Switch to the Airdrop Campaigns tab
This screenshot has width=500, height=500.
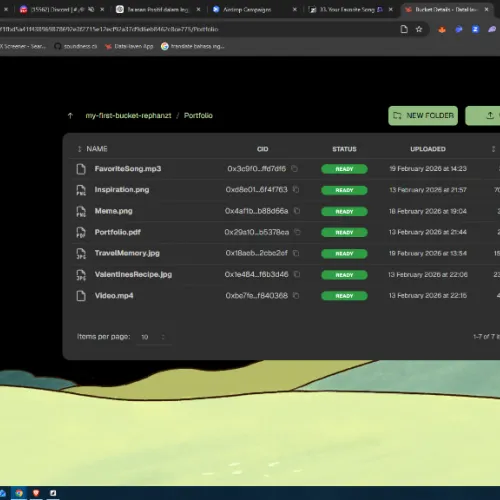[253, 10]
